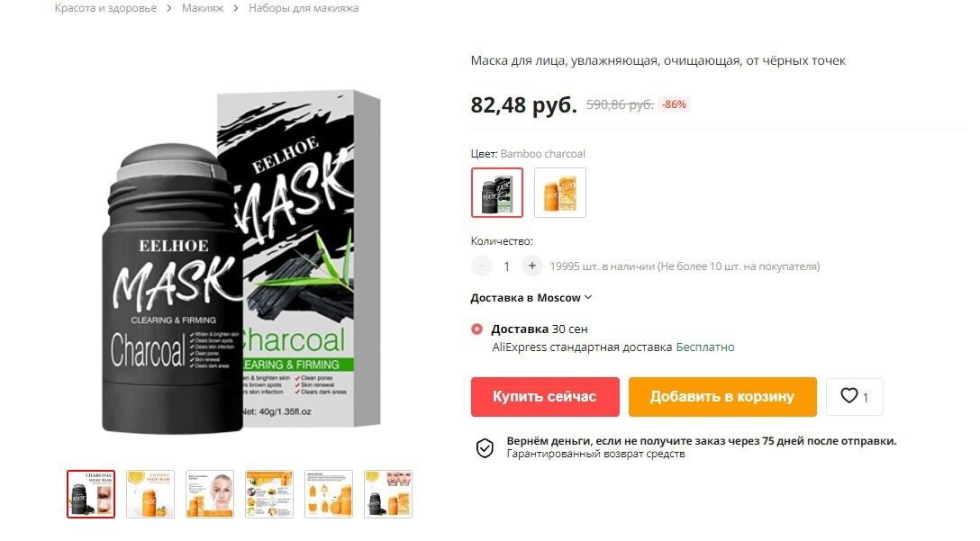The width and height of the screenshot is (980, 541).
Task: Select first charcoal mask thumbnail
Action: pyautogui.click(x=91, y=494)
